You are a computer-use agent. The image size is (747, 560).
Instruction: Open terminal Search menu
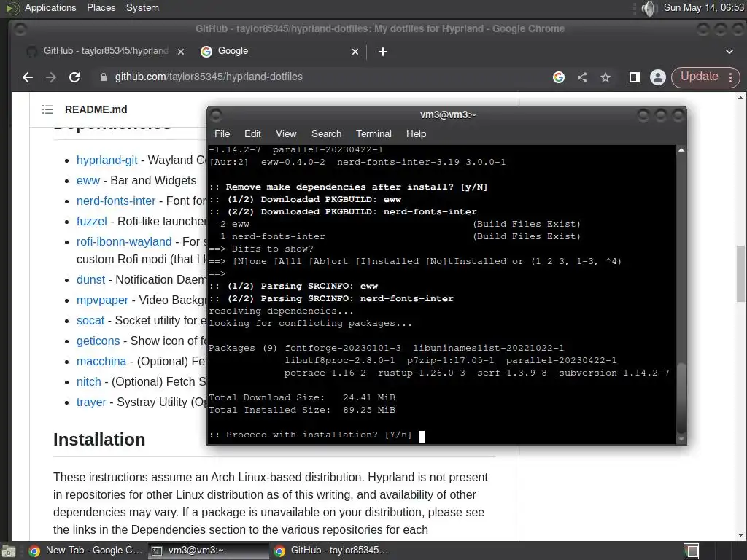pyautogui.click(x=326, y=134)
